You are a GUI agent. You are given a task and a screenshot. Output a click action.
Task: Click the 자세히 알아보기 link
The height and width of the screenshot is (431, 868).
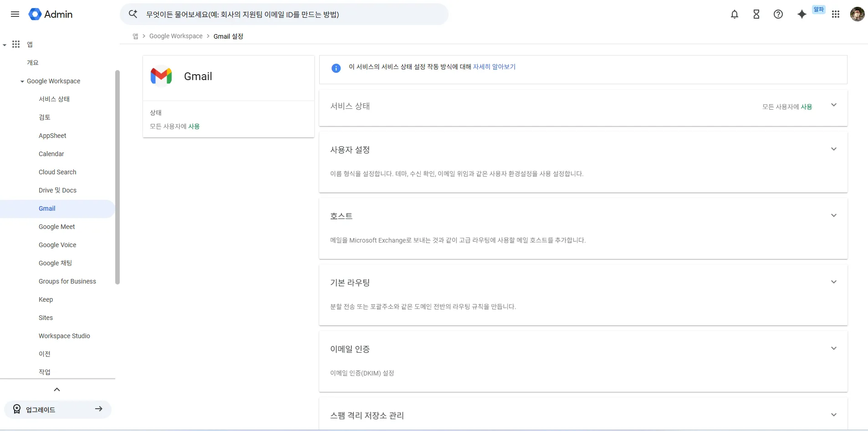tap(494, 67)
